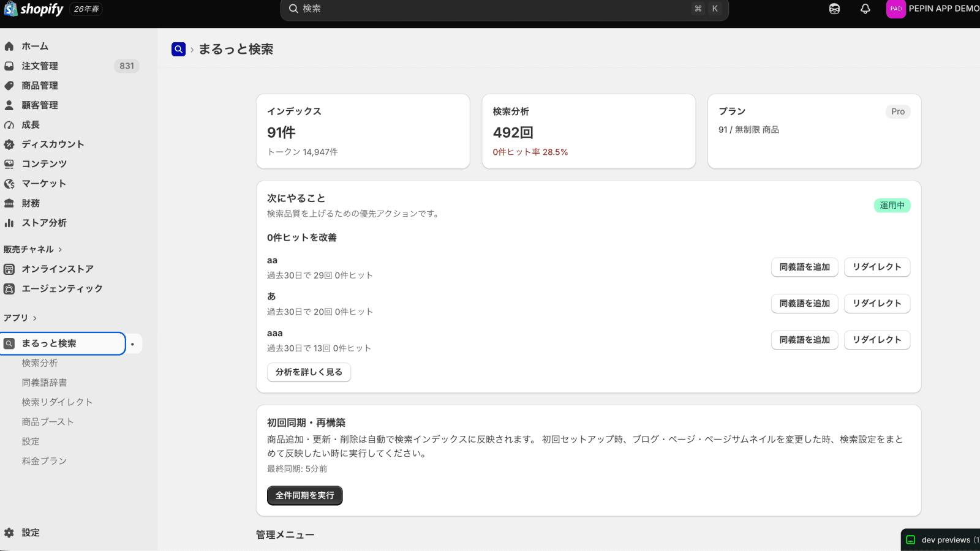Click the Shopify logo in the top bar
The width and height of the screenshot is (980, 551).
[x=34, y=9]
